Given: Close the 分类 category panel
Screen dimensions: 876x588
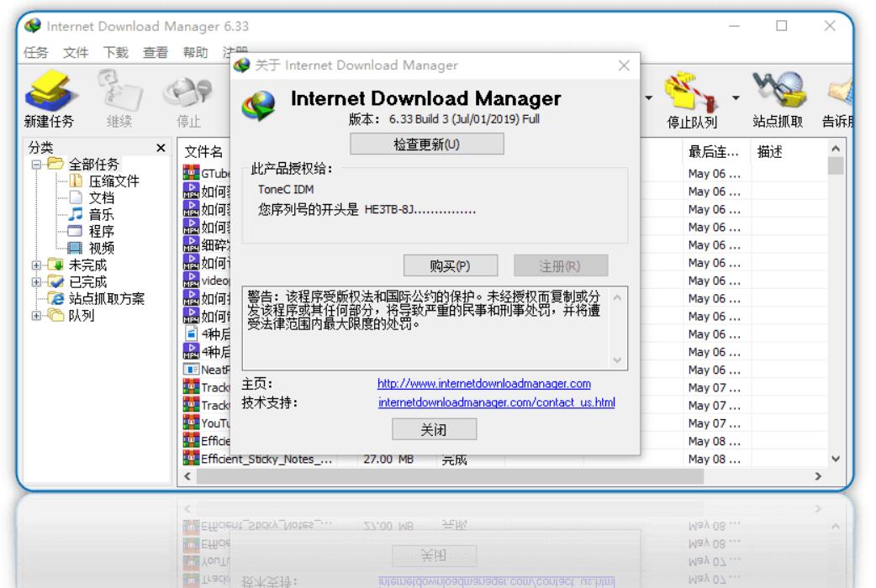Looking at the screenshot, I should [161, 148].
